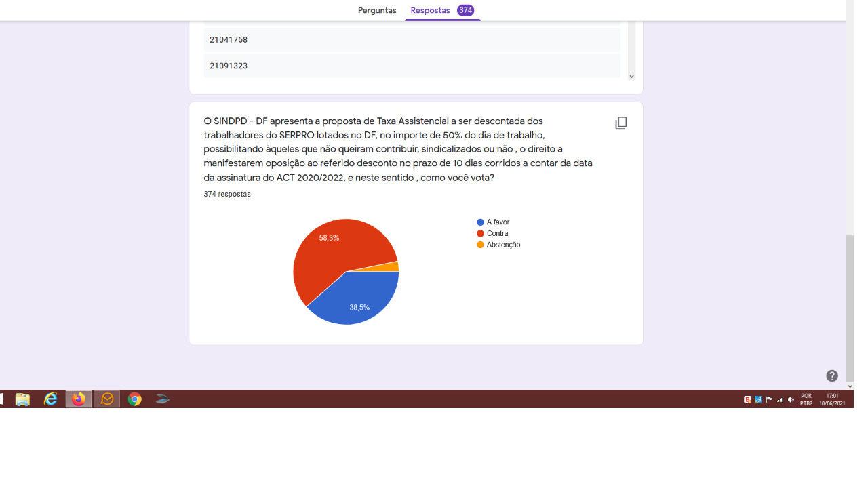
Task: Click the SINDPD-DF question title text
Action: coord(398,149)
